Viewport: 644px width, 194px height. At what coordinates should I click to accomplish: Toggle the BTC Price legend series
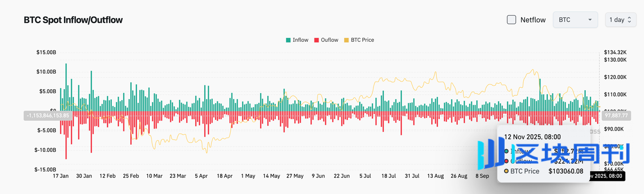click(x=358, y=40)
